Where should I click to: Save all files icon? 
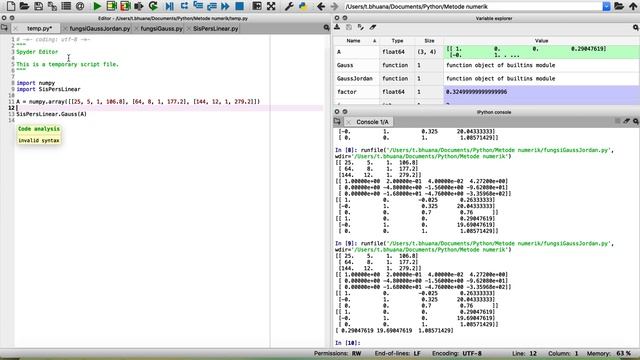tap(52, 6)
